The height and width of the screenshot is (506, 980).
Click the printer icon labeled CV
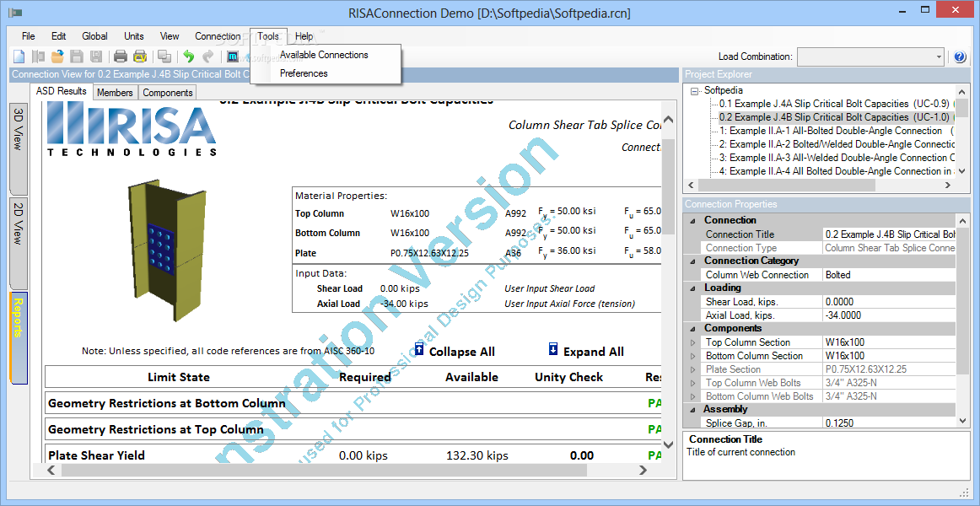[x=140, y=57]
